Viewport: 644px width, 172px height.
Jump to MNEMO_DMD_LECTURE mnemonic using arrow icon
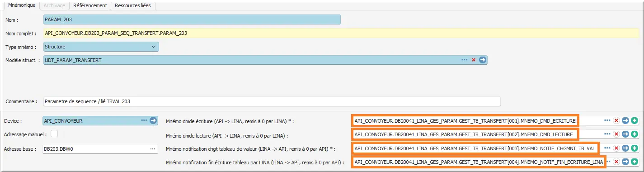(x=625, y=134)
